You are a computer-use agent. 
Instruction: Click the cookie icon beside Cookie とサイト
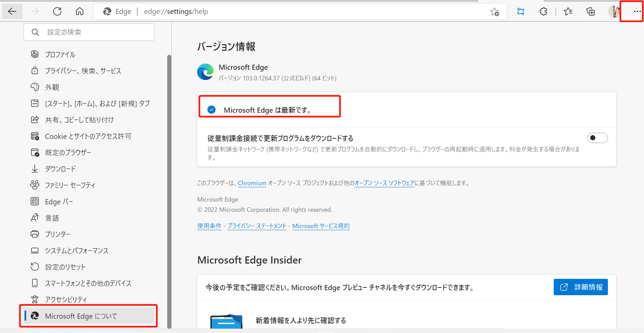pyautogui.click(x=35, y=136)
